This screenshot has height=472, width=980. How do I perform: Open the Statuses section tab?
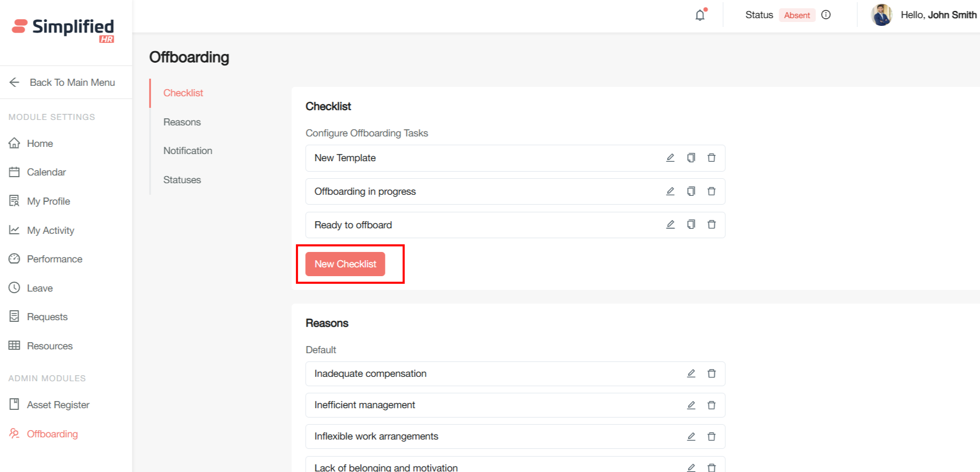[182, 180]
